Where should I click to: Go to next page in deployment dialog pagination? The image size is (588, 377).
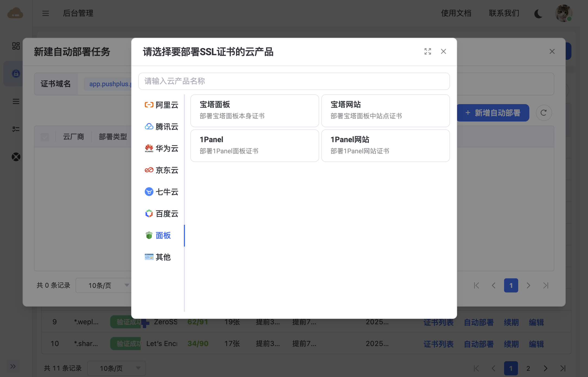click(x=528, y=285)
